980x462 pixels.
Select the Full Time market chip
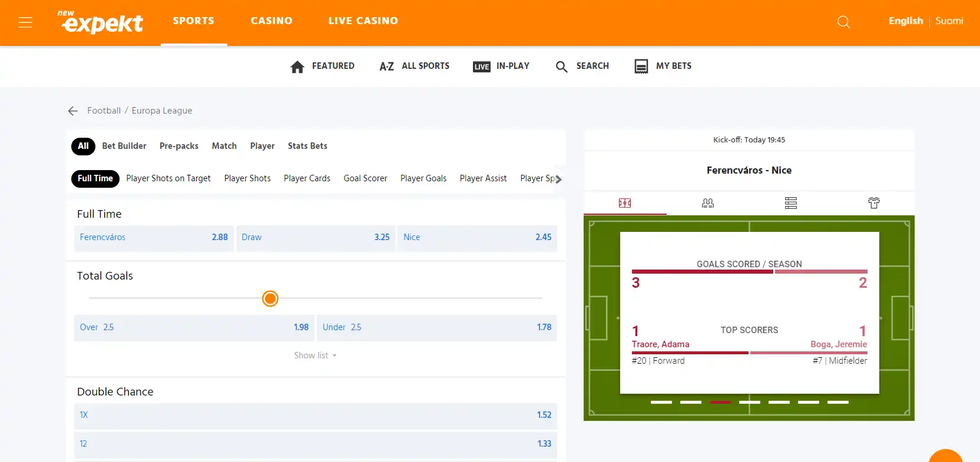pos(95,178)
